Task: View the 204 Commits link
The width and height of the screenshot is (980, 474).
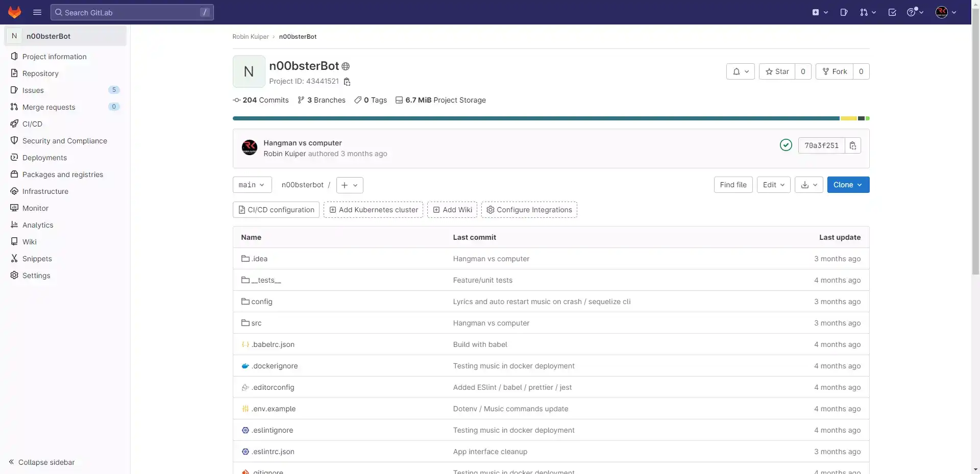Action: [261, 100]
